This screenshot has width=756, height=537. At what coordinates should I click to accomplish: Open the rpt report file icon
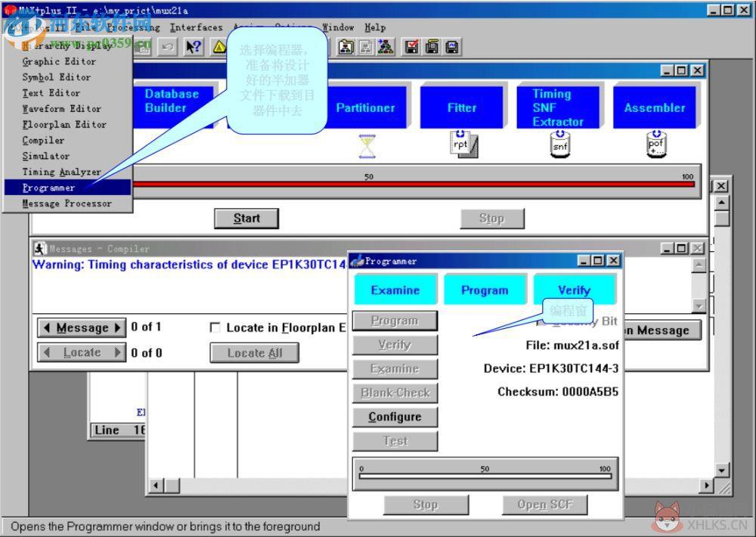pos(463,144)
